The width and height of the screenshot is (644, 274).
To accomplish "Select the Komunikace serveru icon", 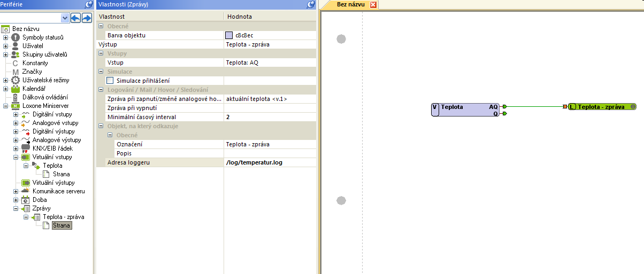I will point(26,191).
